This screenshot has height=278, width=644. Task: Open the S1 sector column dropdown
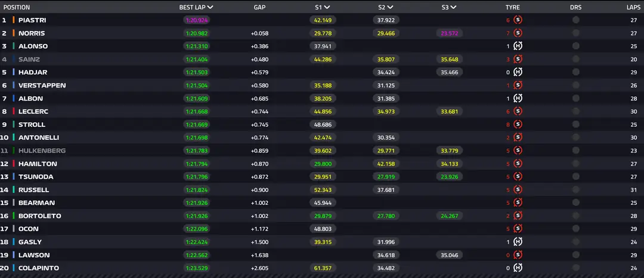327,7
